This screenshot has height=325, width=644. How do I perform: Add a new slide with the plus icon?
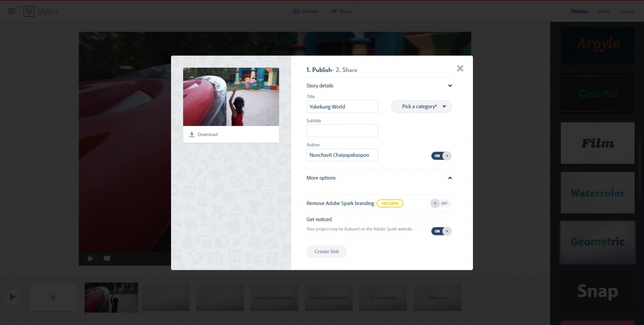pos(53,298)
